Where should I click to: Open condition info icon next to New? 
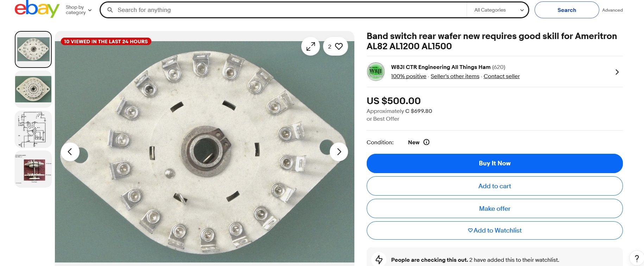[426, 142]
